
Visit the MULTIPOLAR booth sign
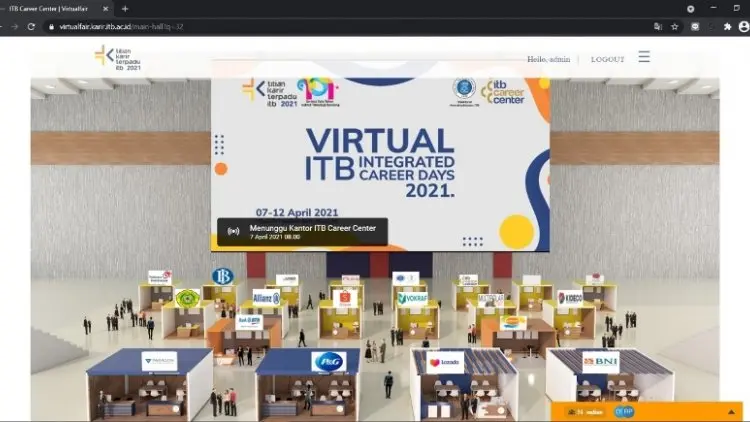click(x=491, y=300)
